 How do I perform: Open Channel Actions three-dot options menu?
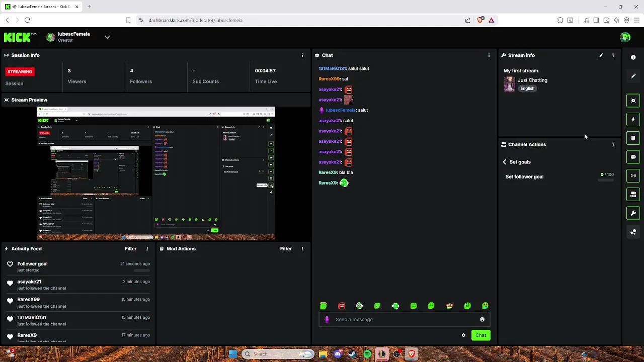[613, 144]
